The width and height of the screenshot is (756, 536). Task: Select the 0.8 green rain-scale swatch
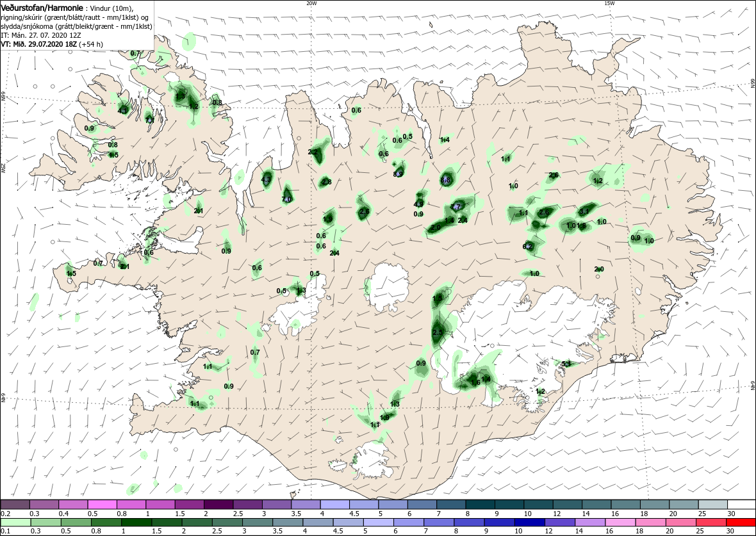106,523
